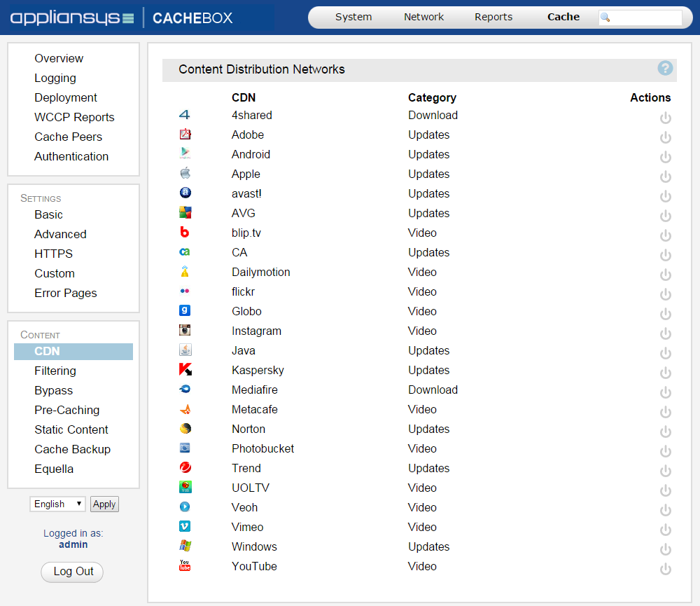Click the Dailymotion logo icon
Viewport: 700px width, 606px height.
(185, 271)
